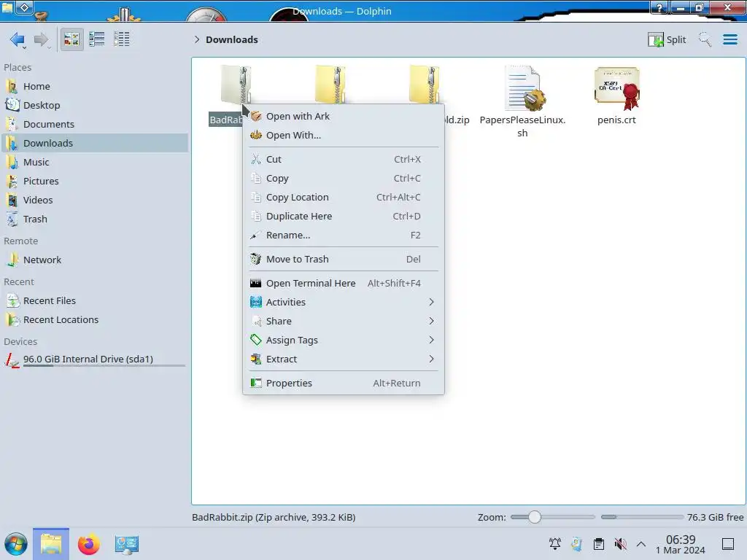Open Documents in Places
The image size is (747, 560).
coord(96,124)
